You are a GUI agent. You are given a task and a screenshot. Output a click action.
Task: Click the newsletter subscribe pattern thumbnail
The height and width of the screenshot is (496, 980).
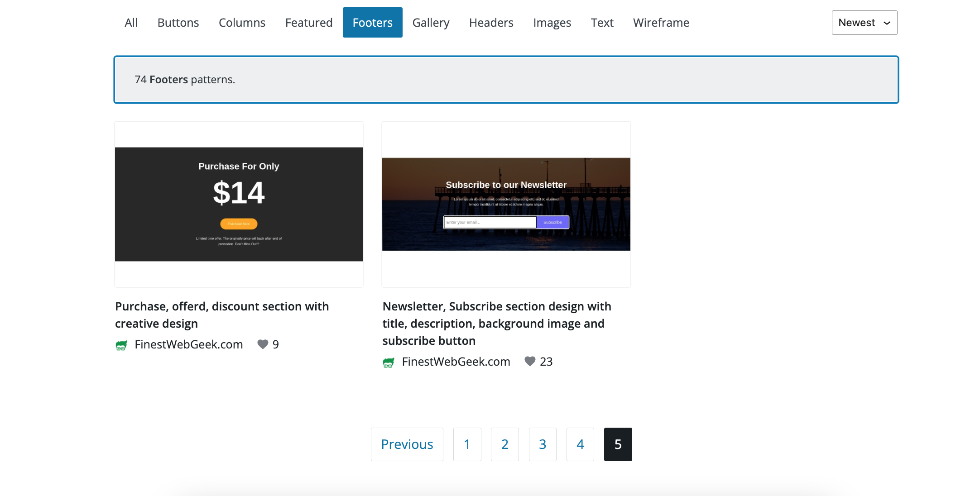(506, 204)
